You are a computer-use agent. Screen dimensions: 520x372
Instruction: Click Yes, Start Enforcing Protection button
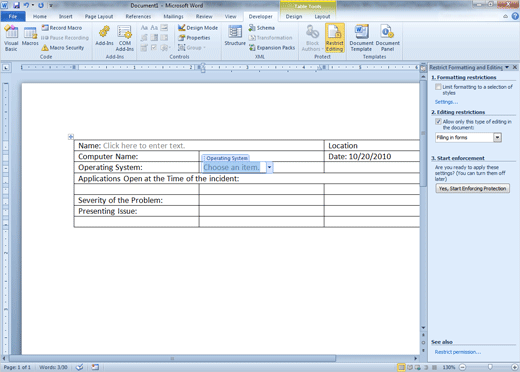coord(472,188)
